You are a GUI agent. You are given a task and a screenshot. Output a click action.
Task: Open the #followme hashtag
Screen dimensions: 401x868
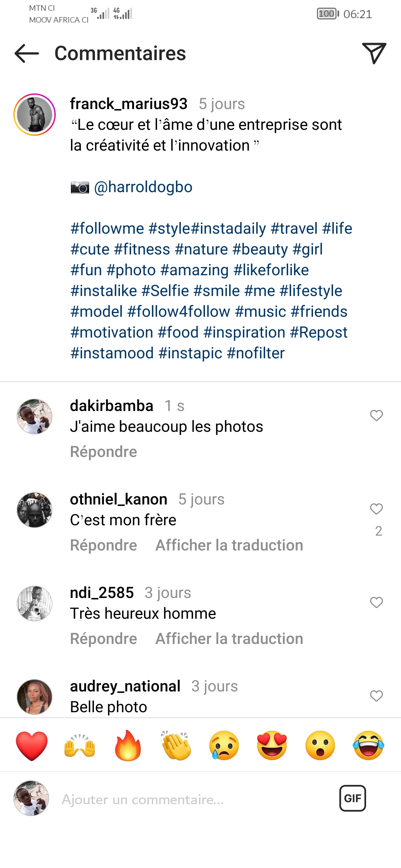tap(107, 228)
